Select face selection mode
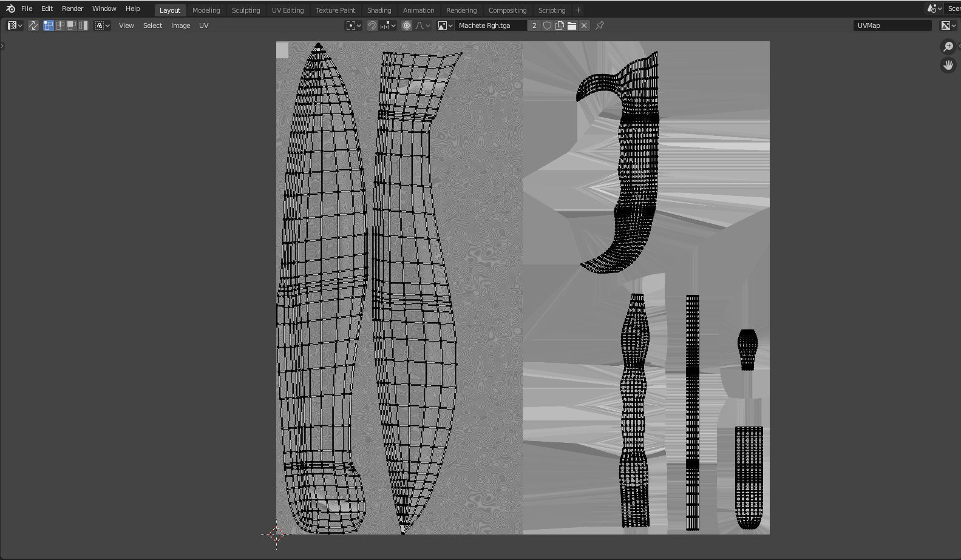 point(72,25)
